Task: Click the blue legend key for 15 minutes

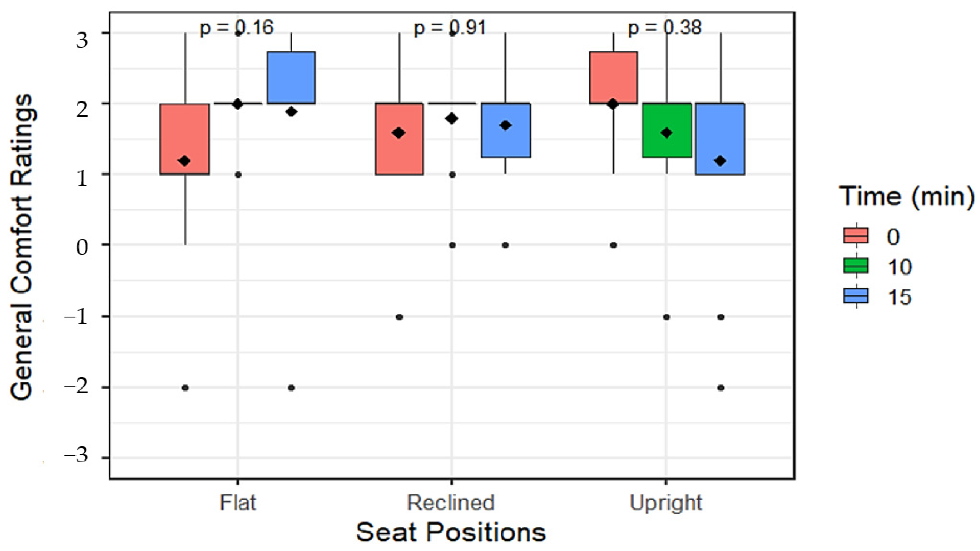Action: tap(856, 296)
